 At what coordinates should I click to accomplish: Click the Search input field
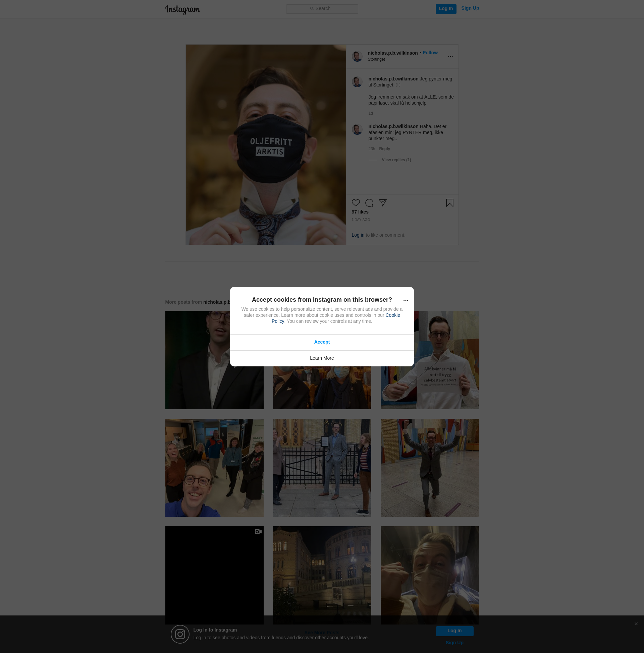coord(322,9)
